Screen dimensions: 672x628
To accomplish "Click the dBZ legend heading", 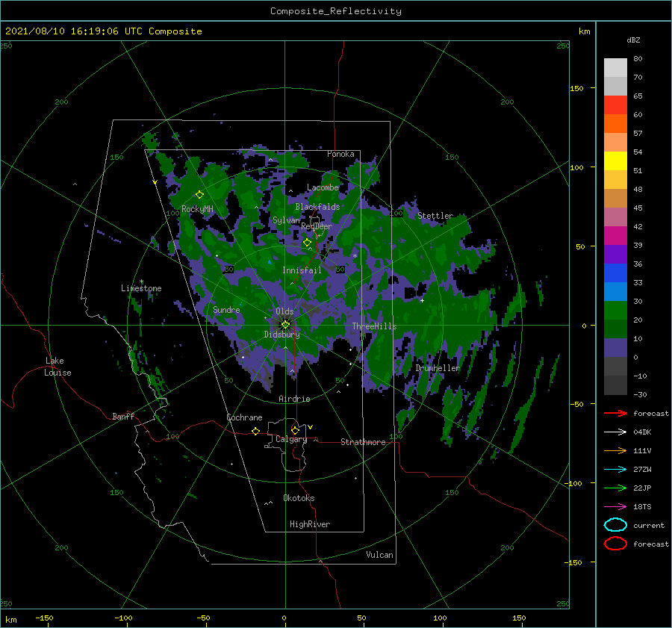I will coord(633,40).
